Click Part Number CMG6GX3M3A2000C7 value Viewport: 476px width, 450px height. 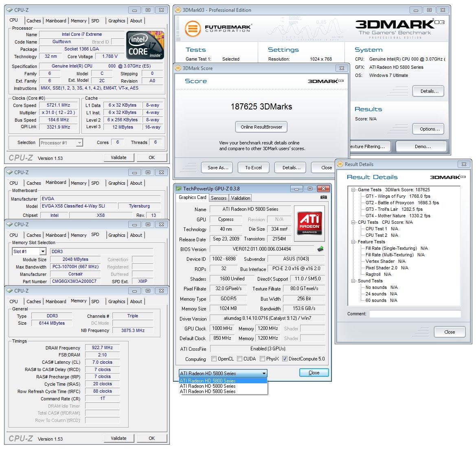click(x=75, y=281)
